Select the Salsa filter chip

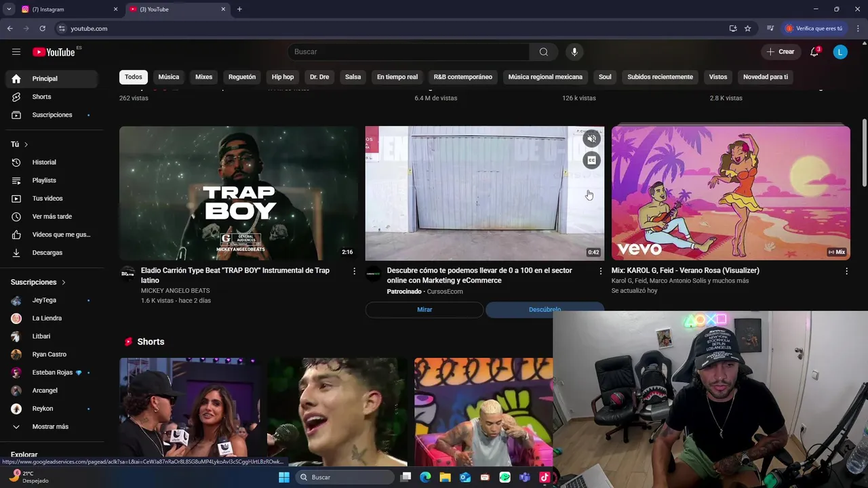click(353, 77)
